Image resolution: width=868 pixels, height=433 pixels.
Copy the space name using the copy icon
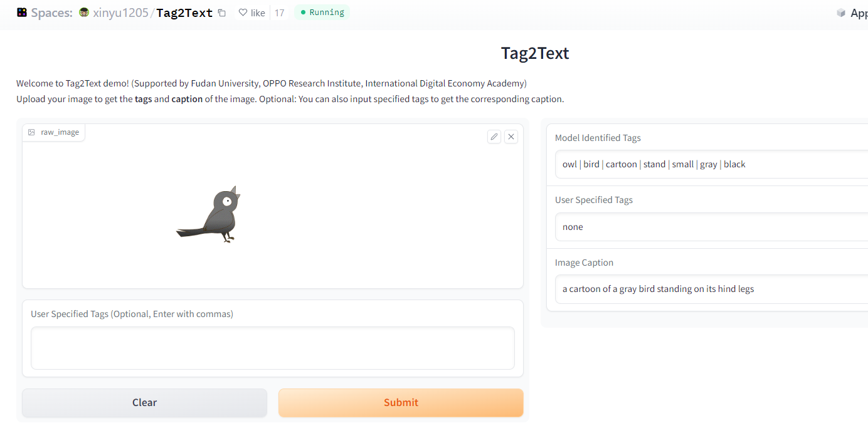click(x=221, y=12)
